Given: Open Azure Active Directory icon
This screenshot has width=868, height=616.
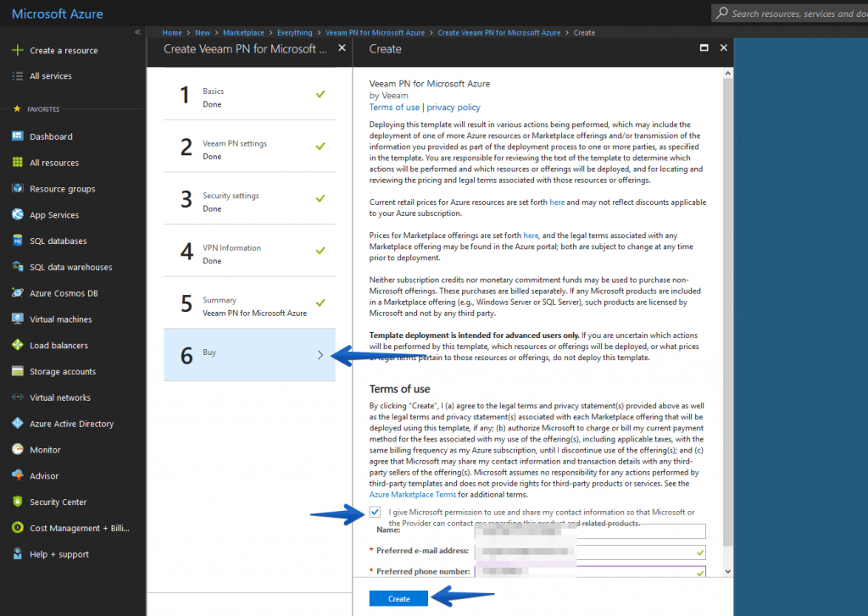Looking at the screenshot, I should 17,424.
